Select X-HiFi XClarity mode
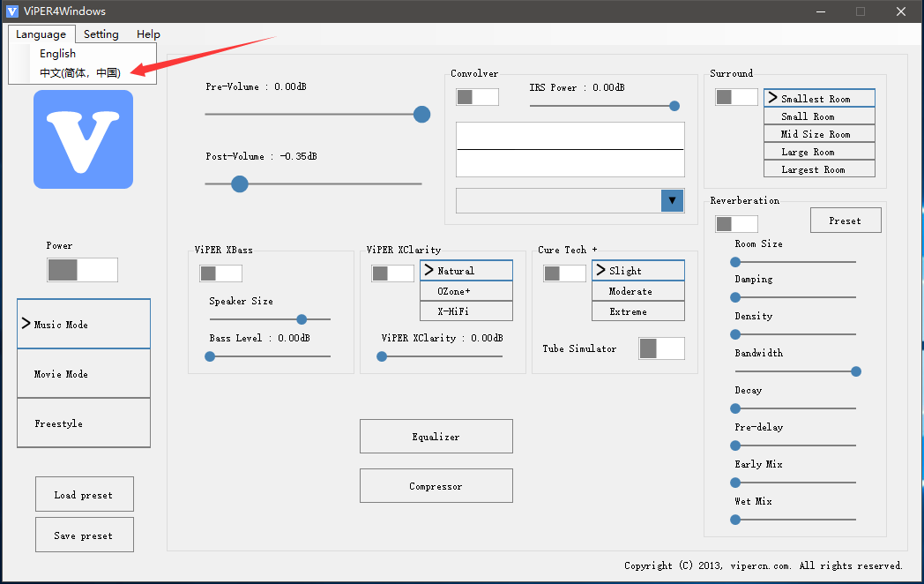Image resolution: width=924 pixels, height=584 pixels. coord(466,311)
